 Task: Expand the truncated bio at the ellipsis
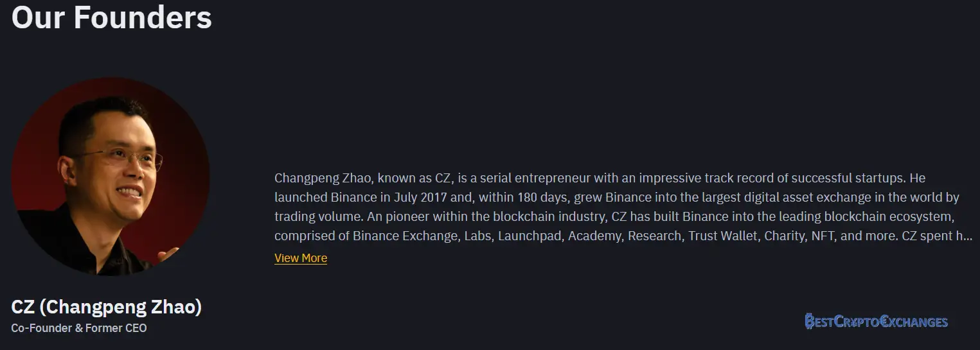968,236
